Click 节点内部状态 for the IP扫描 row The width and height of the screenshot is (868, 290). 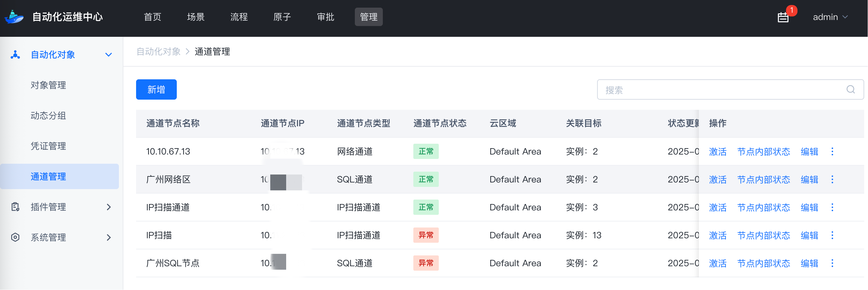pos(763,235)
